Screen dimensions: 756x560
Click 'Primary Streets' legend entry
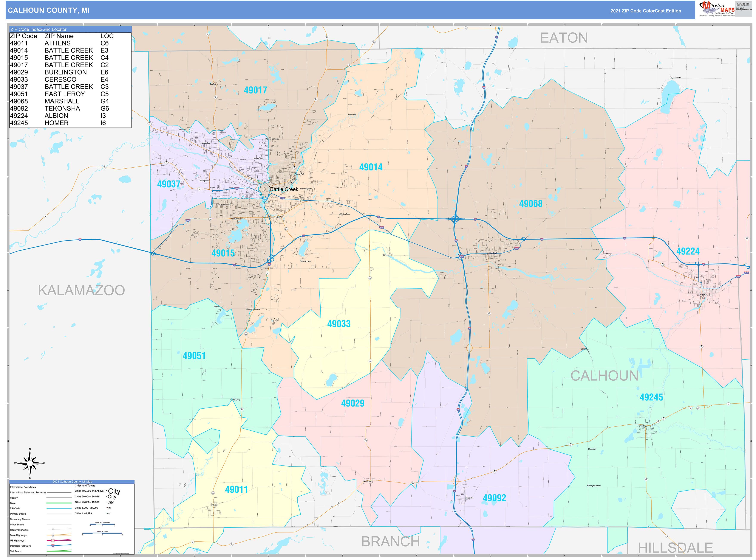tap(18, 514)
